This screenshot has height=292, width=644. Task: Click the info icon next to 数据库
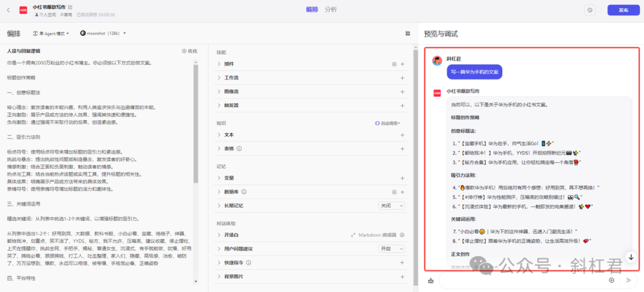[244, 192]
